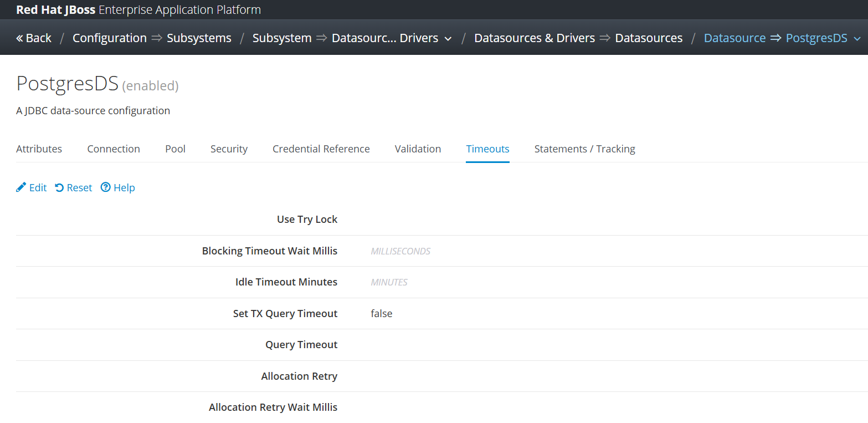
Task: Click the false value of Set TX Query Timeout
Action: point(382,313)
